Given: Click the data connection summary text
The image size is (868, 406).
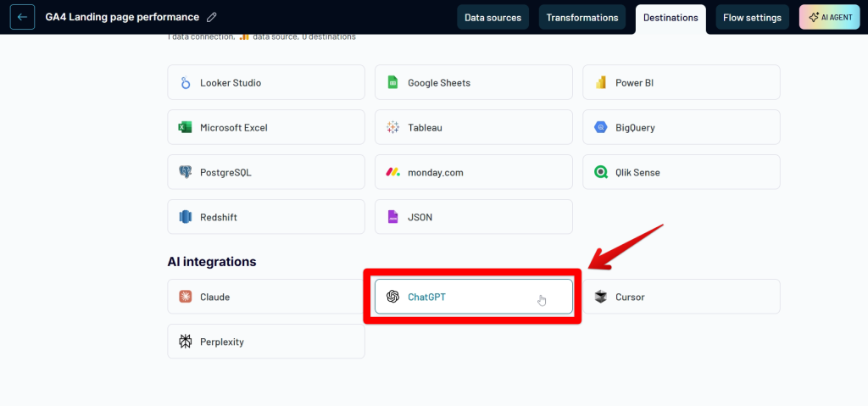Looking at the screenshot, I should (262, 37).
